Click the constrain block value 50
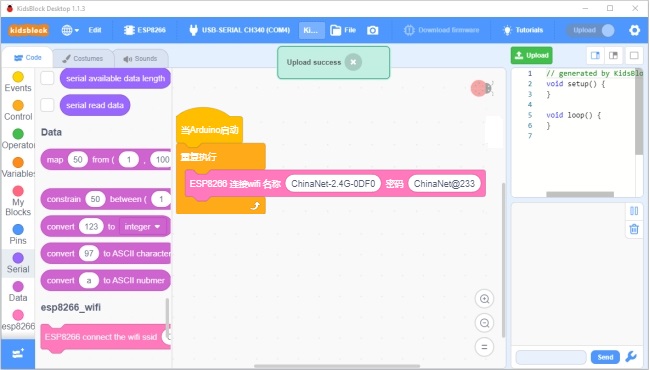 pyautogui.click(x=95, y=199)
